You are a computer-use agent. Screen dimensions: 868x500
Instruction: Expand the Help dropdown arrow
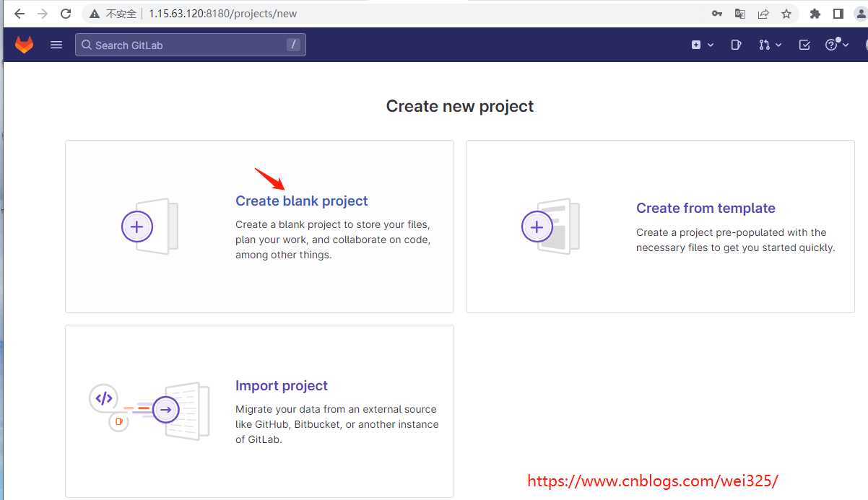tap(845, 45)
